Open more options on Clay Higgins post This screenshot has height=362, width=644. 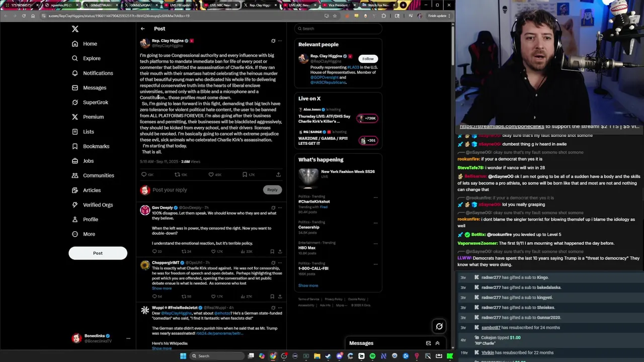coord(280,41)
